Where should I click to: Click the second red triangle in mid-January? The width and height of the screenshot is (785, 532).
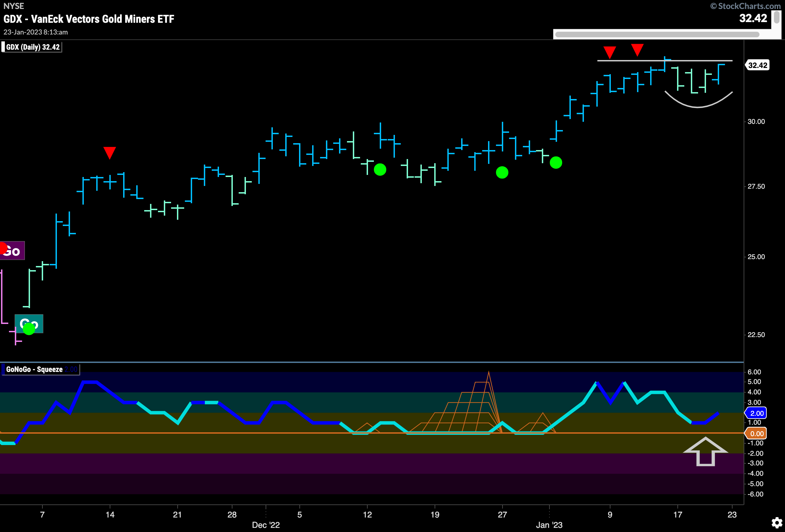(x=637, y=50)
